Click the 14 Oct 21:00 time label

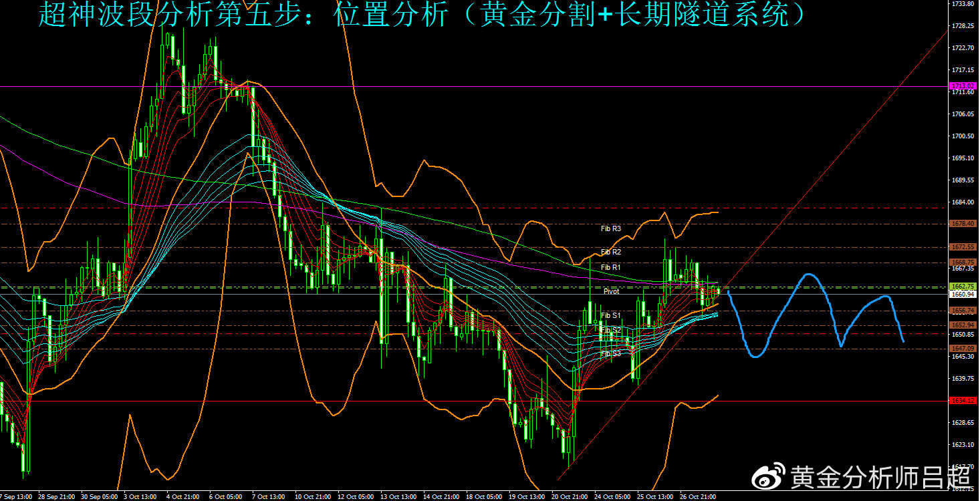coord(440,497)
